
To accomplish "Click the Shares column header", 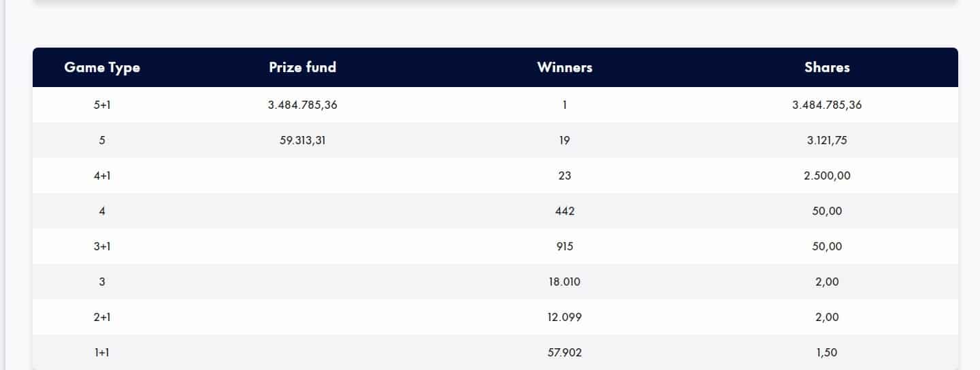I will (x=827, y=67).
